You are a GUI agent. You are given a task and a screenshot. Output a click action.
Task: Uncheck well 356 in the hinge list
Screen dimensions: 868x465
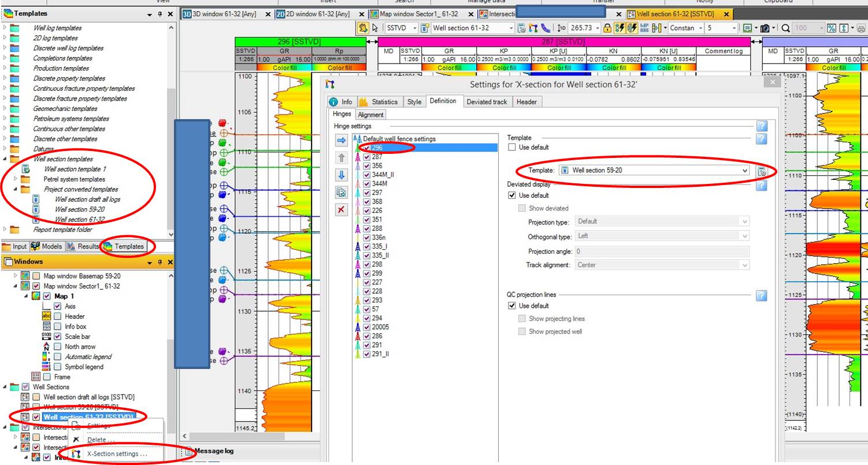(366, 165)
